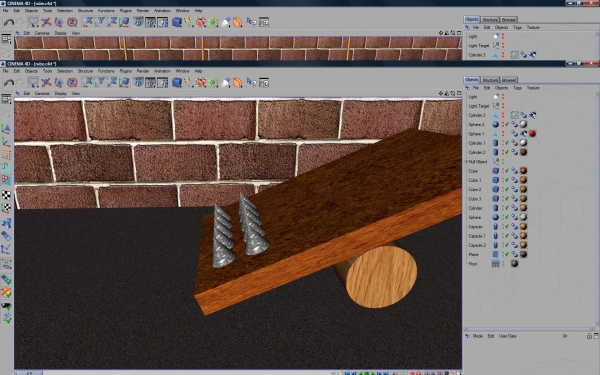Screen dimensions: 600x375
Task: Select the Points mode in left sidebar
Action: point(6,155)
